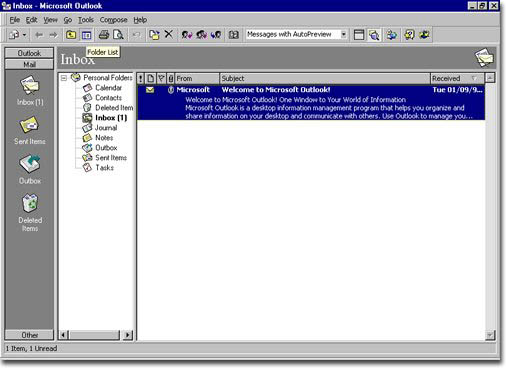Sort by the Importance column header

click(141, 78)
